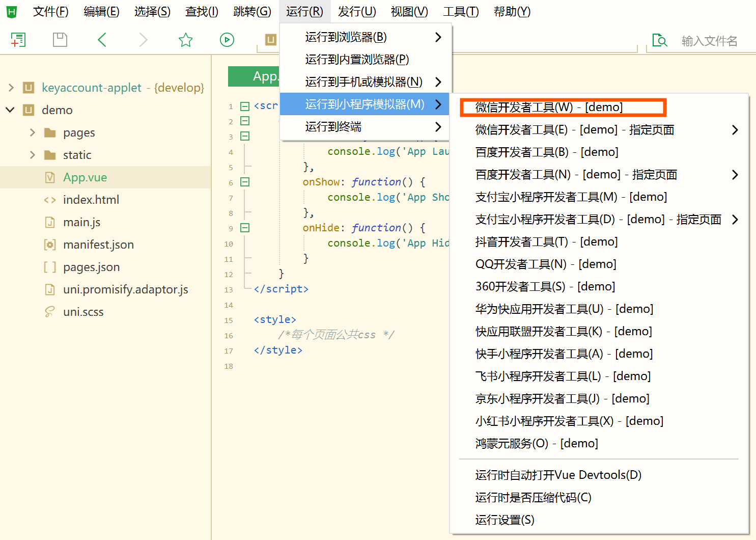Screen dimensions: 756x540
Task: Click the new file toolbar icon
Action: [x=18, y=40]
